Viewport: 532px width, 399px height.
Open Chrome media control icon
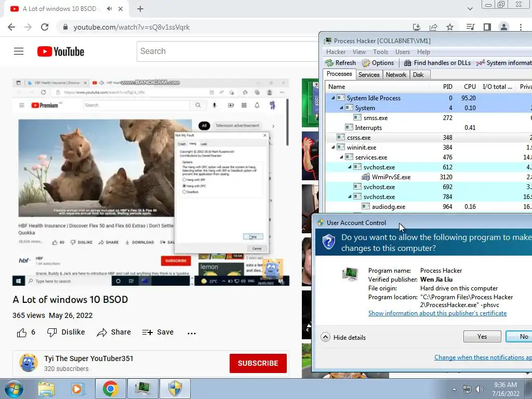point(470,27)
